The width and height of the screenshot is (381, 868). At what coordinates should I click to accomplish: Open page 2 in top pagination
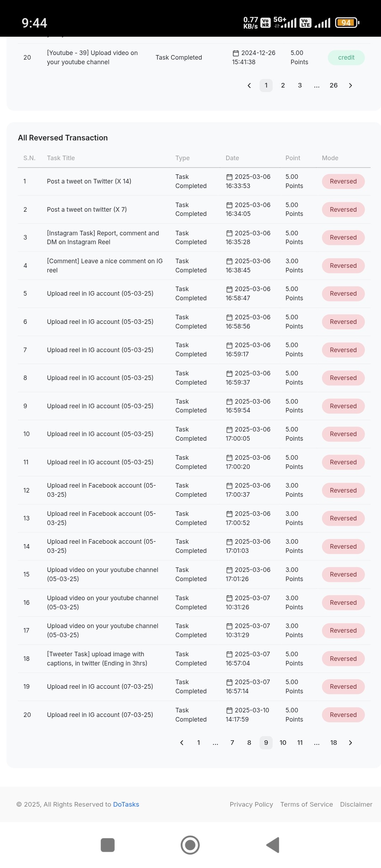pyautogui.click(x=283, y=85)
